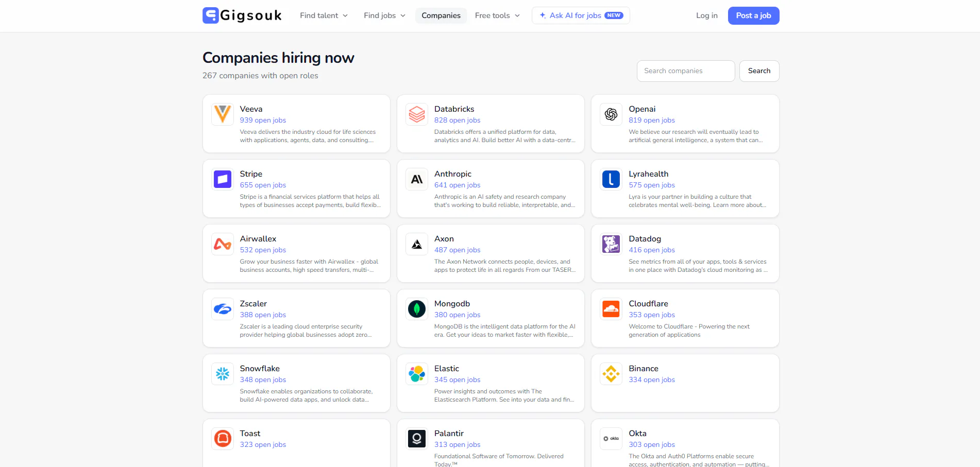Open the Stripe company name
Image resolution: width=980 pixels, height=467 pixels.
pyautogui.click(x=251, y=174)
